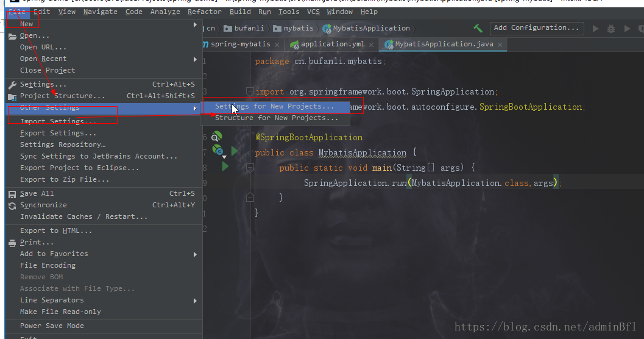644x339 pixels.
Task: Expand Line Separators submenu arrow
Action: click(195, 301)
